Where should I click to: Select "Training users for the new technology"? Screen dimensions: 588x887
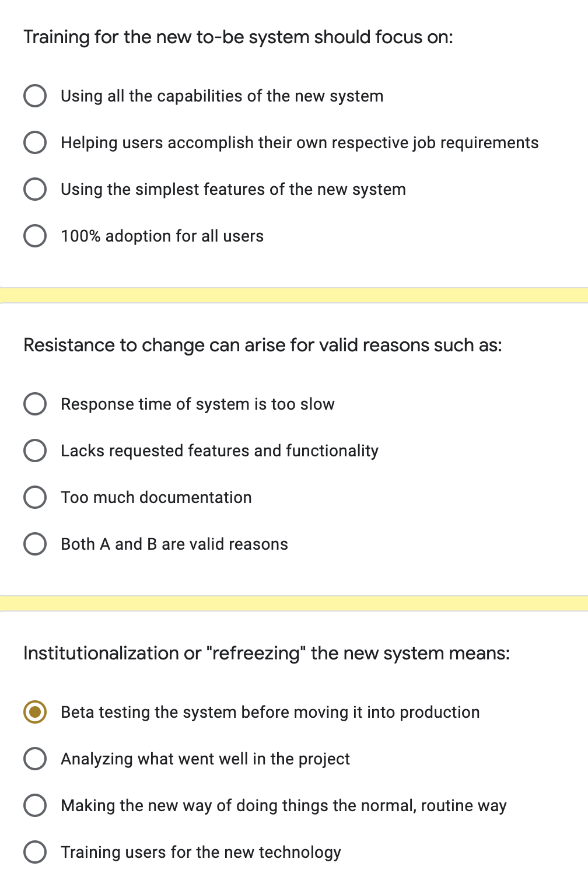coord(35,851)
